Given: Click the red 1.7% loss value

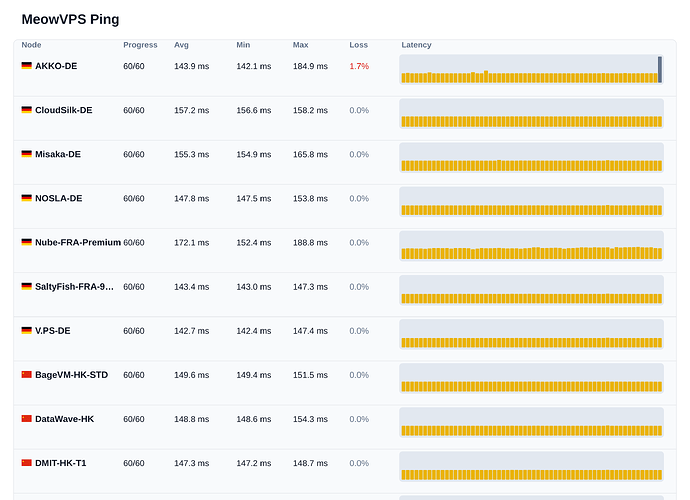Looking at the screenshot, I should 359,66.
